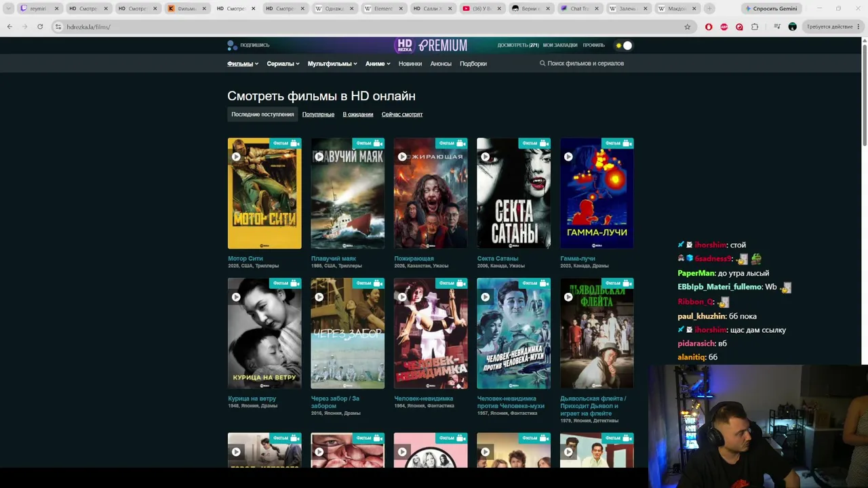Reload the page with the refresh icon

tap(40, 26)
